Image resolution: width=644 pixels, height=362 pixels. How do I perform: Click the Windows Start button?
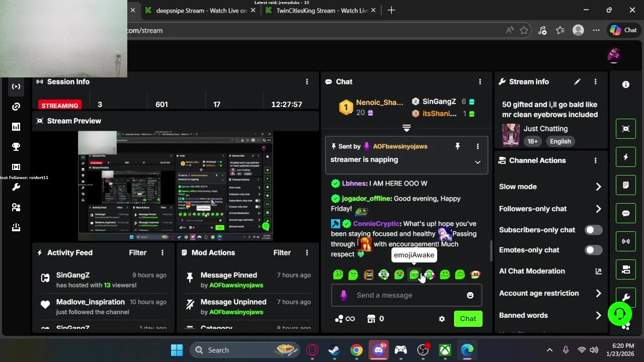pyautogui.click(x=177, y=350)
